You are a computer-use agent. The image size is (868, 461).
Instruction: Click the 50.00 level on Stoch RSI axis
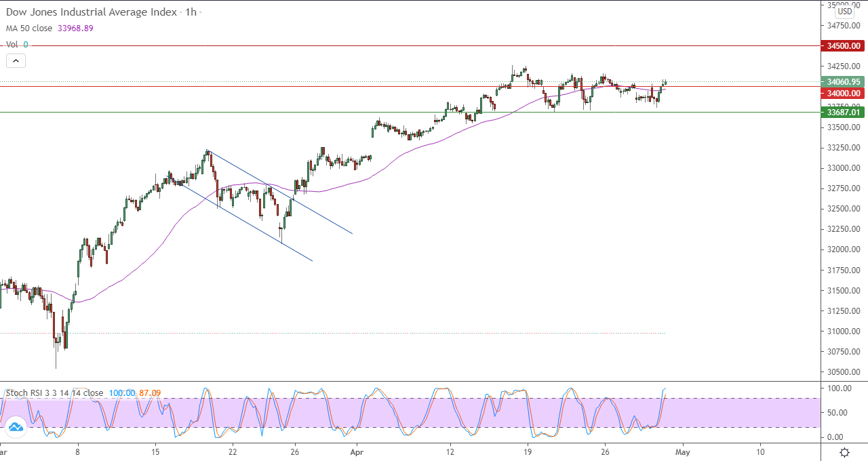coord(837,412)
